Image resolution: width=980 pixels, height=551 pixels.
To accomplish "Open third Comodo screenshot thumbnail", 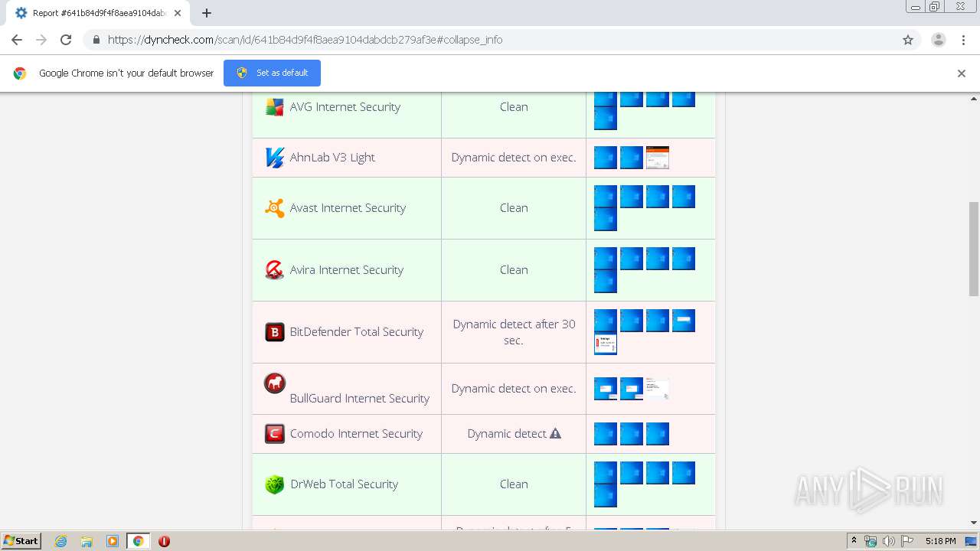I will 658,434.
